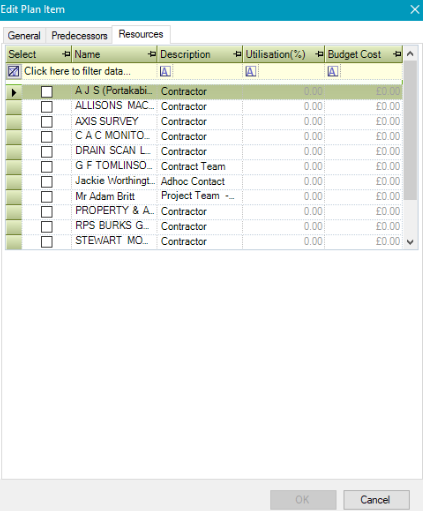
Task: Pin the Description column with its pin icon
Action: coord(237,54)
